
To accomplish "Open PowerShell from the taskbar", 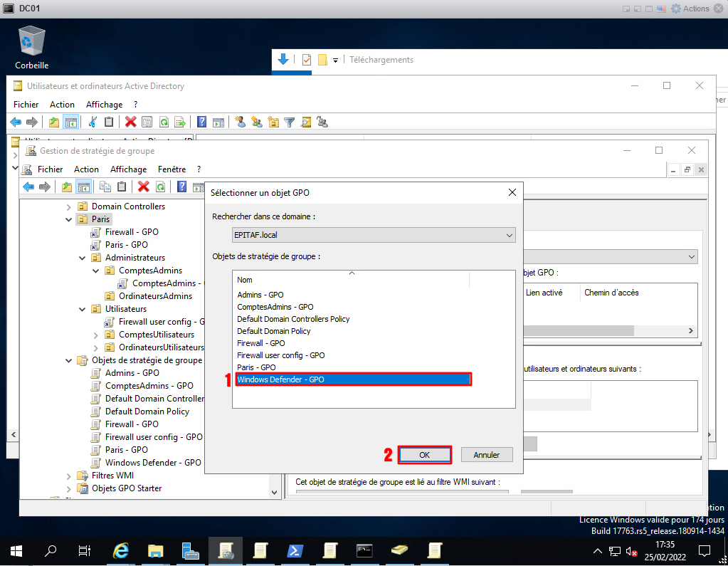I will pos(295,550).
